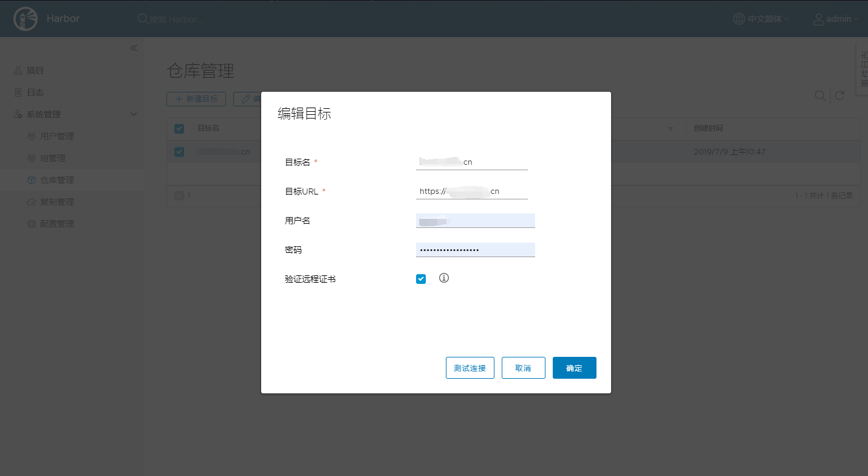Toggle the checkbox of the .cn row
The width and height of the screenshot is (868, 476).
pyautogui.click(x=179, y=152)
